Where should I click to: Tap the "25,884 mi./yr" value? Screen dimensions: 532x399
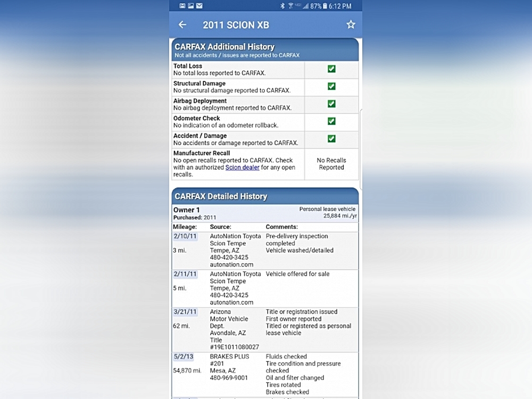click(x=340, y=216)
